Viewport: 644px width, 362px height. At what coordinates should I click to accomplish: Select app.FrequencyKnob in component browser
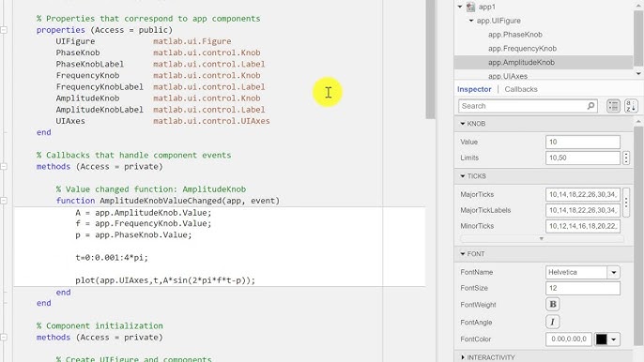click(522, 49)
